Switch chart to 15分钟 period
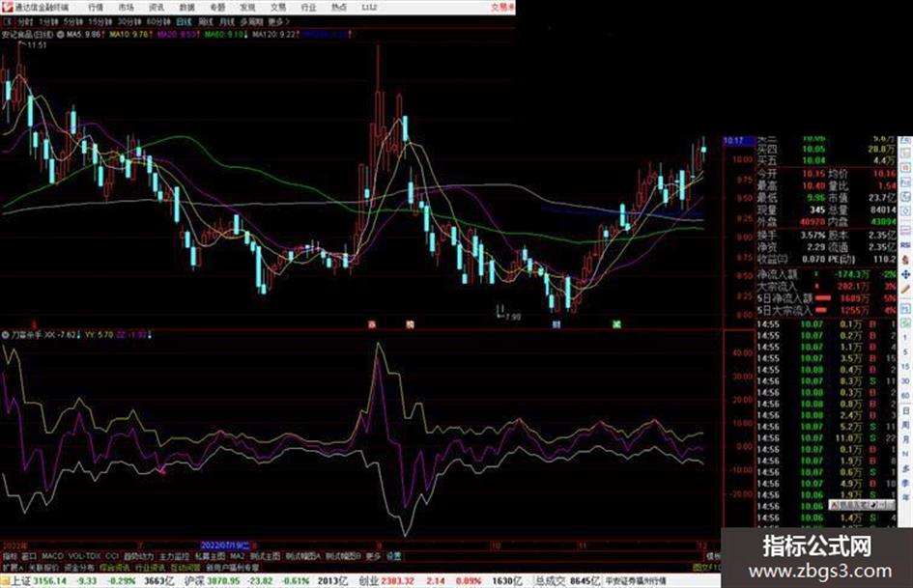 click(100, 22)
